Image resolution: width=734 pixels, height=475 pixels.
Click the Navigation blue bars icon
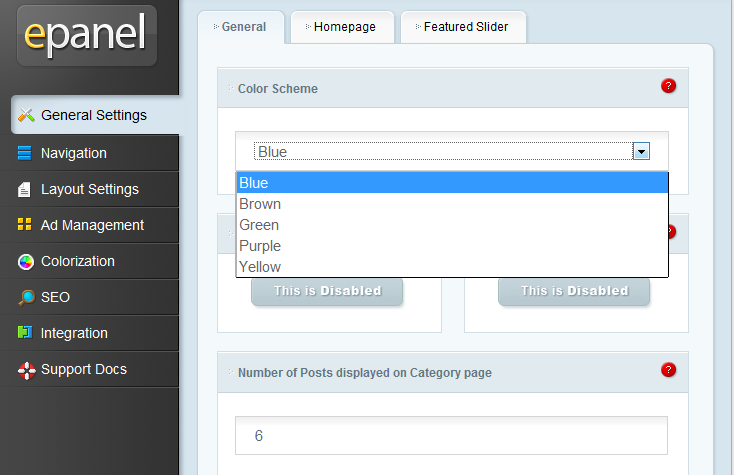(x=24, y=153)
